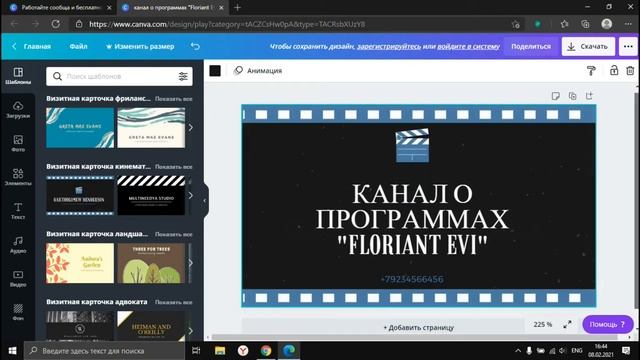Screen dimensions: 640x360
Task: Open template search filter options
Action: (183, 76)
